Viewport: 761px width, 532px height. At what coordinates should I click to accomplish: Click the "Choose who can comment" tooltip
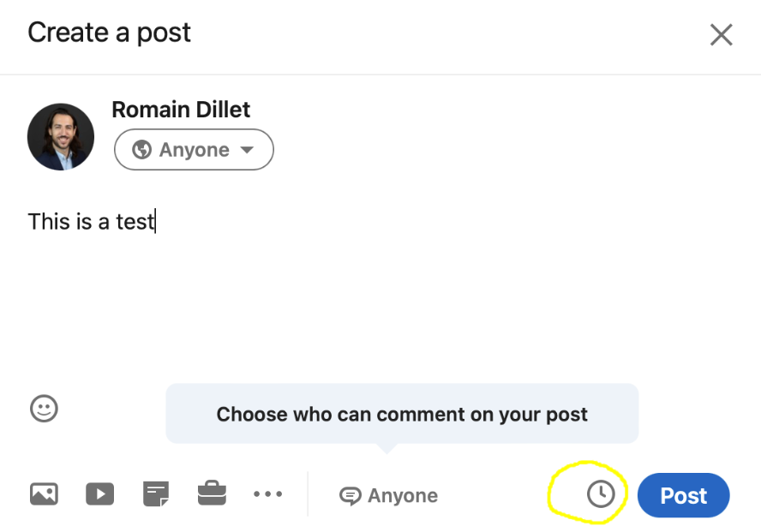[402, 415]
